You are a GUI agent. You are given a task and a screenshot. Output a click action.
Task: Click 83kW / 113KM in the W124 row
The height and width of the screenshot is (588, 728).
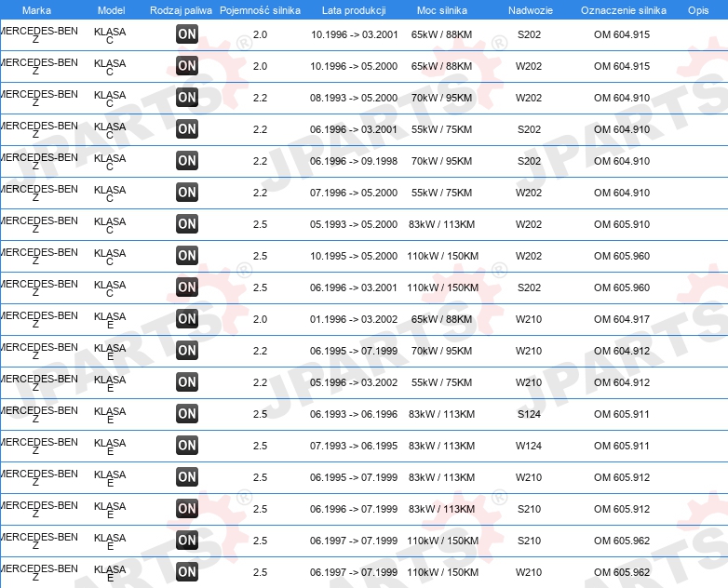441,446
